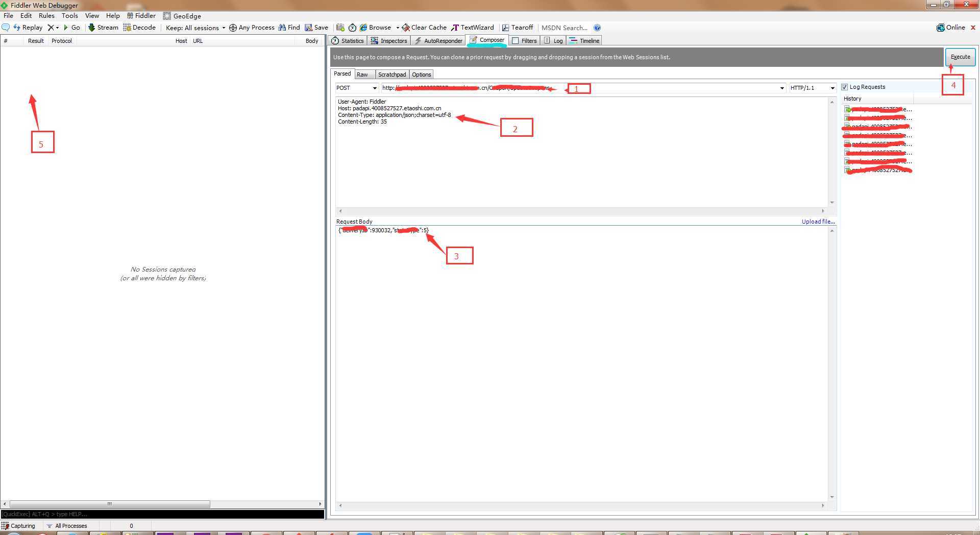Click the comment bubble toolbar icon

(x=6, y=28)
